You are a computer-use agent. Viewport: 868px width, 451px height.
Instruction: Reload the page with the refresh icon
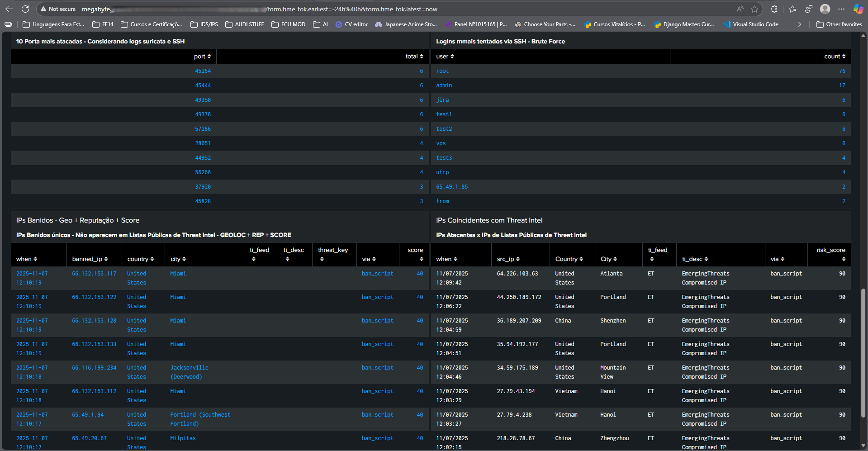point(25,9)
